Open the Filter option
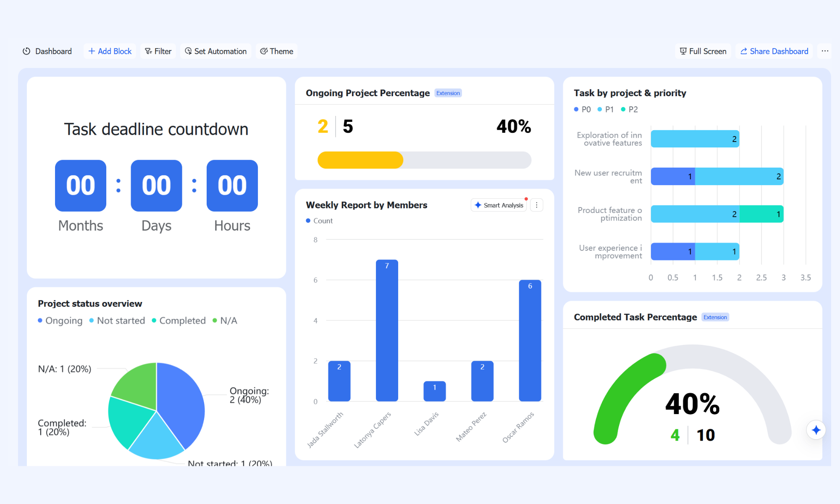The image size is (840, 504). [158, 51]
